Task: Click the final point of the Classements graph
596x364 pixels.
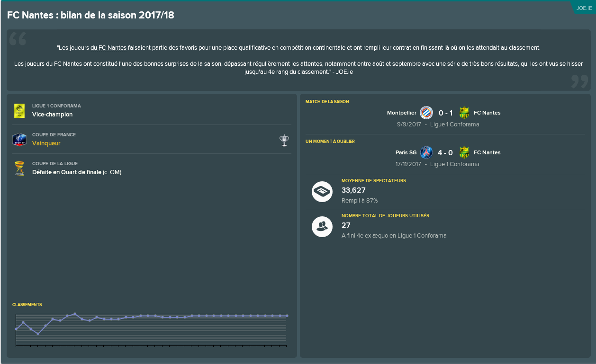Action: [287, 316]
